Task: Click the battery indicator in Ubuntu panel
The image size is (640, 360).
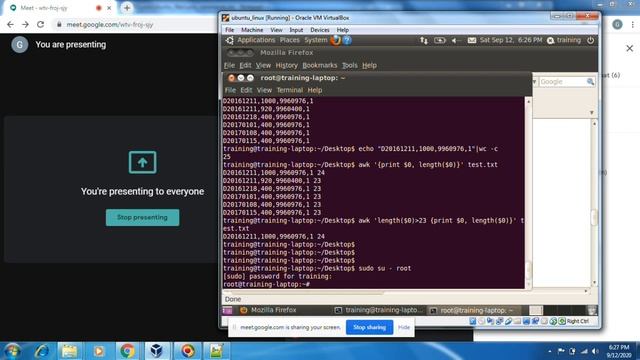Action: (x=440, y=40)
